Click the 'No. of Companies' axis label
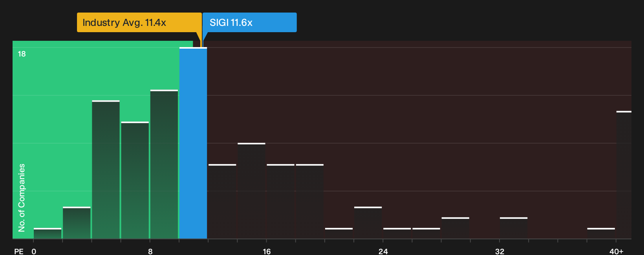This screenshot has width=644, height=255. coord(22,198)
